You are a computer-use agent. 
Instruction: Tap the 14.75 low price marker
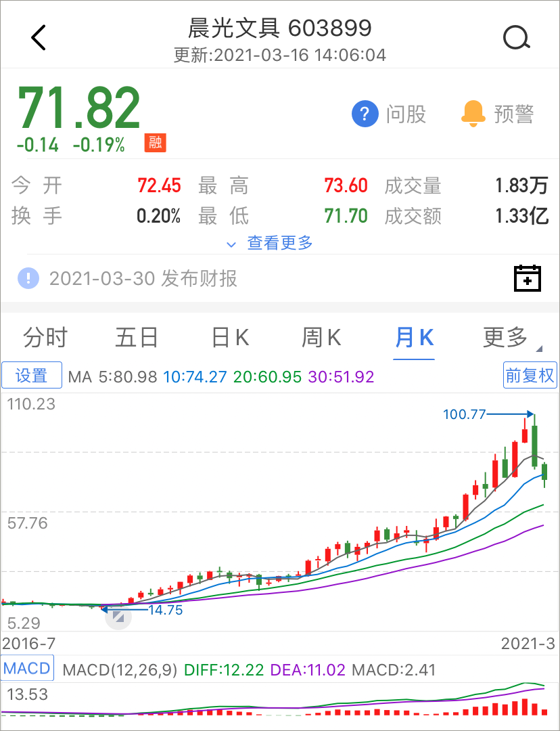click(166, 610)
